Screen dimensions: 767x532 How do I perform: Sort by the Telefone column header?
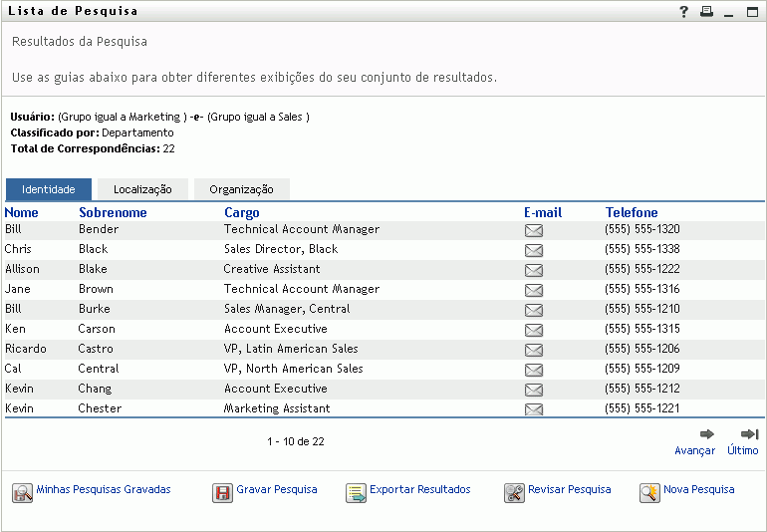click(x=632, y=212)
